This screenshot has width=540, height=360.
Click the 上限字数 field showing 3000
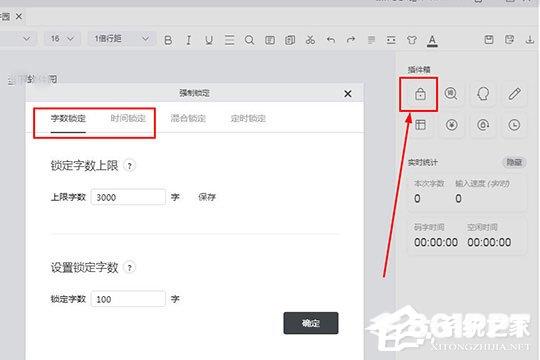pos(128,197)
